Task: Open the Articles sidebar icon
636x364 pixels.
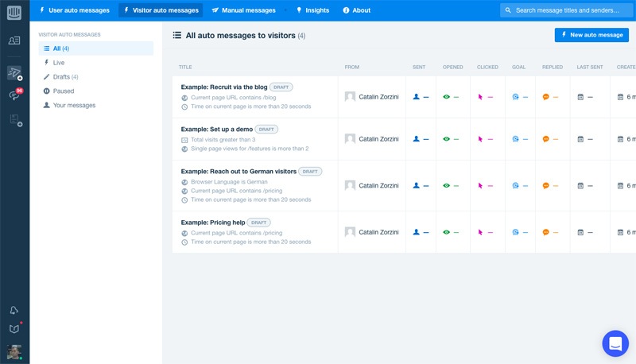Action: pos(15,120)
